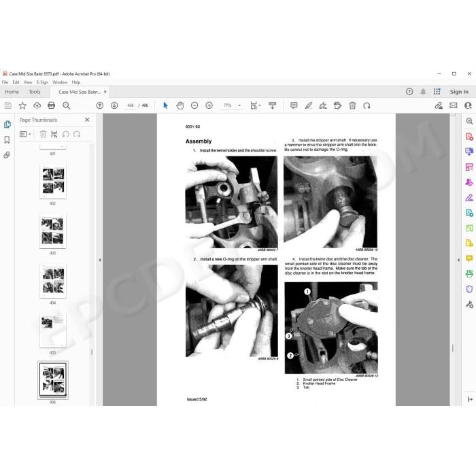Screen dimensions: 476x476
Task: Open the search tools magnifier in right pane
Action: coord(469,121)
